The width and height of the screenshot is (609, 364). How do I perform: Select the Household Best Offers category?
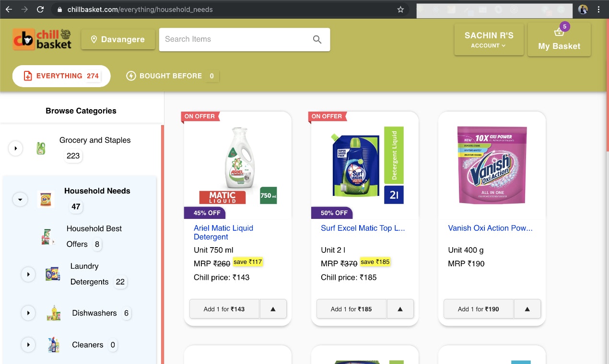pos(94,237)
